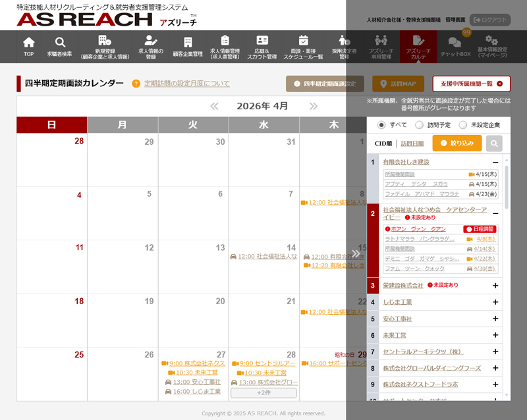Image resolution: width=527 pixels, height=420 pixels.
Task: Collapse 有限会社しき建設 with its minus icon
Action: 495,163
